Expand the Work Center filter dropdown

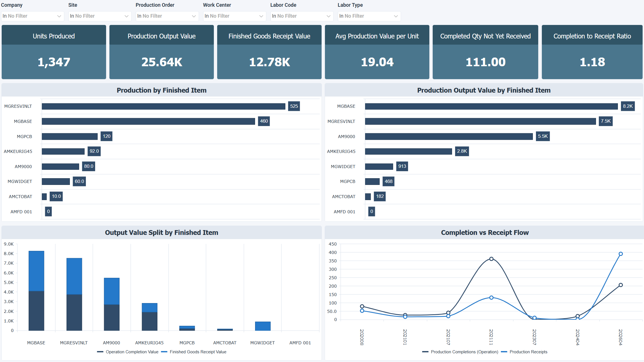[234, 16]
